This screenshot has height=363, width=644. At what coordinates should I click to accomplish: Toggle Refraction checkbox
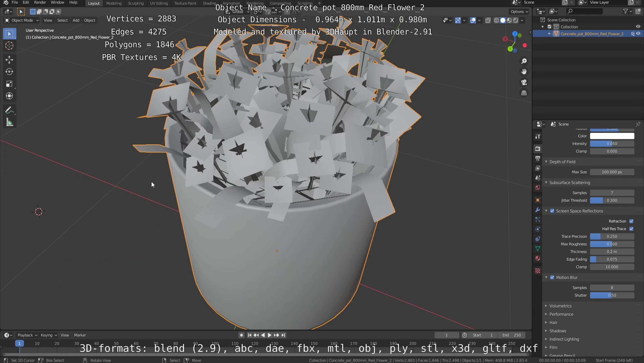click(631, 221)
